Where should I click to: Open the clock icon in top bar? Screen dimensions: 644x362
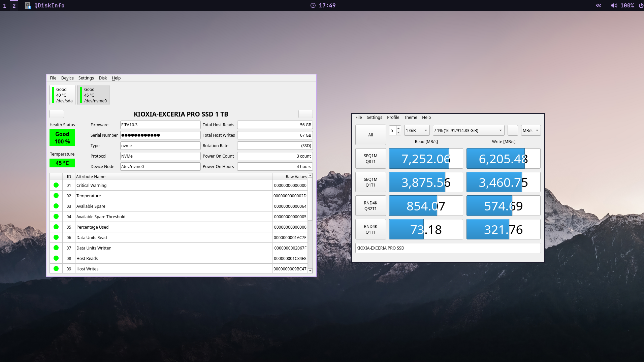313,5
